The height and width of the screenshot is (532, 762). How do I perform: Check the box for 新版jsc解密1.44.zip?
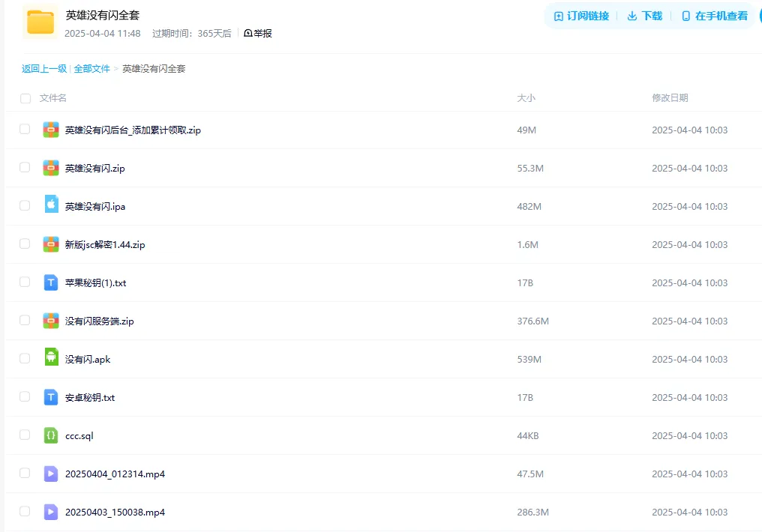25,244
